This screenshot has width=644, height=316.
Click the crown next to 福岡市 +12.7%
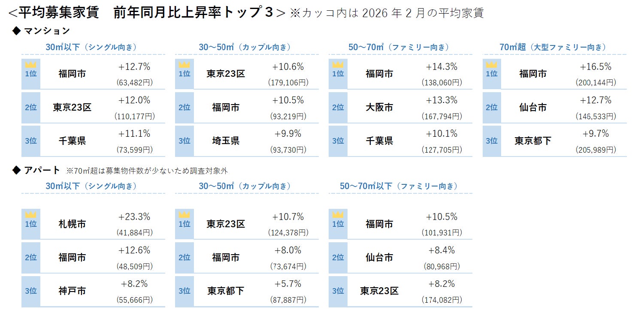[31, 65]
